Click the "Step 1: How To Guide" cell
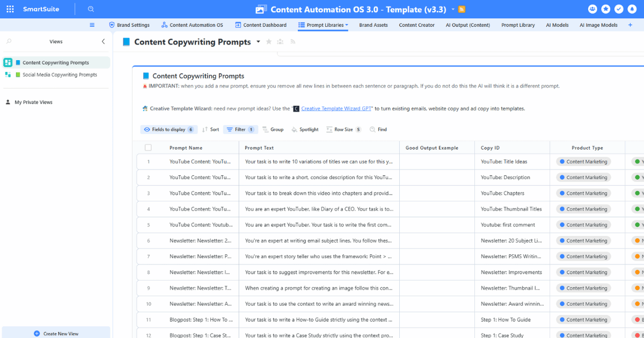644x338 pixels. click(x=512, y=320)
